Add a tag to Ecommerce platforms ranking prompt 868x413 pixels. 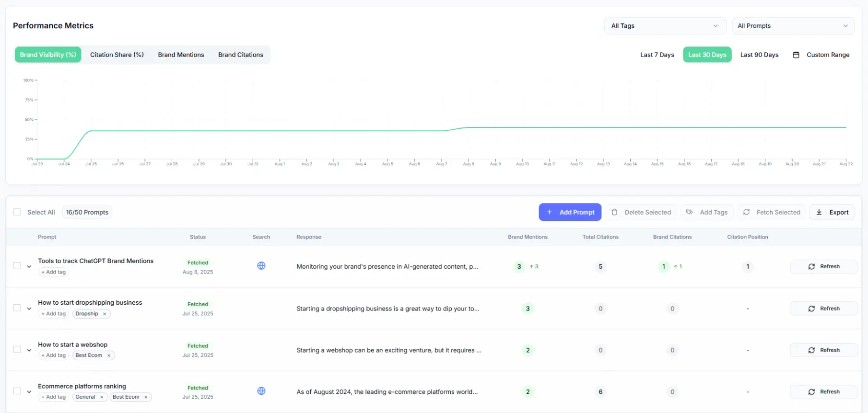tap(53, 397)
